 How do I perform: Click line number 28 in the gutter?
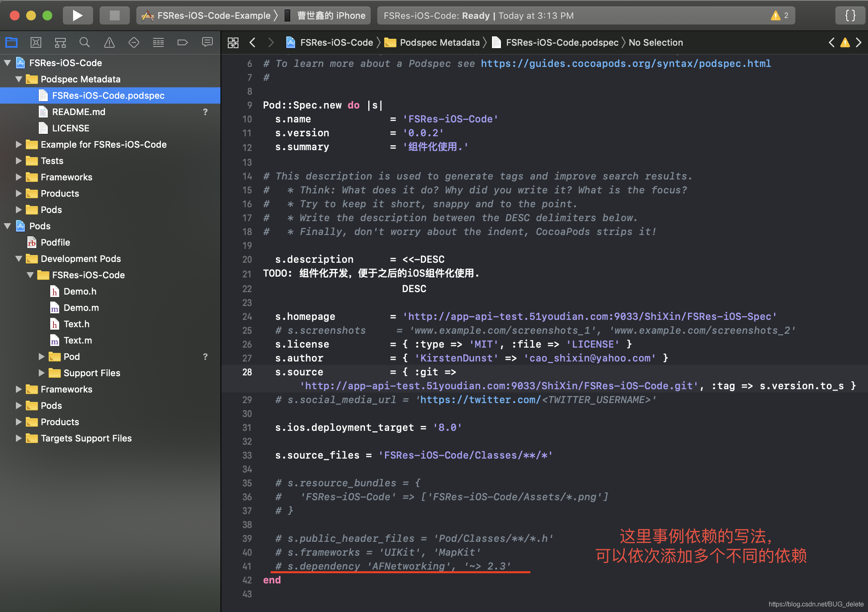pyautogui.click(x=247, y=372)
